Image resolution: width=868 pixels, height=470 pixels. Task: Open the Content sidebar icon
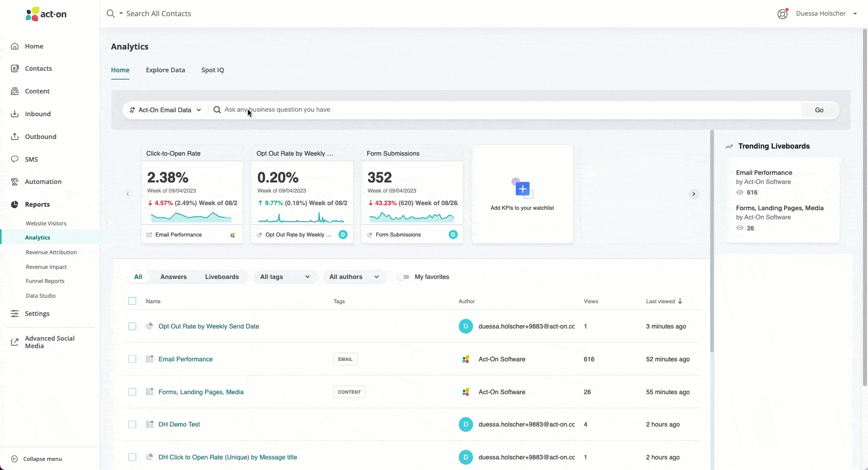[x=15, y=91]
